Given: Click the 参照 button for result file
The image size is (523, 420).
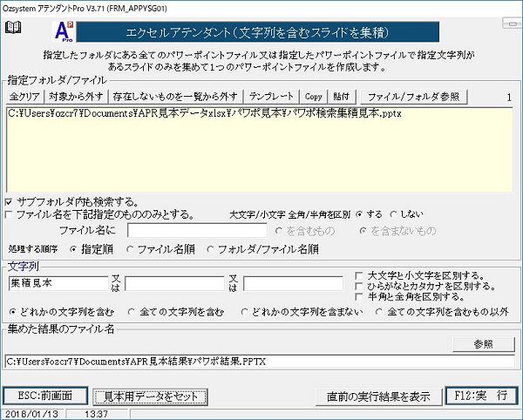Looking at the screenshot, I should pyautogui.click(x=483, y=344).
